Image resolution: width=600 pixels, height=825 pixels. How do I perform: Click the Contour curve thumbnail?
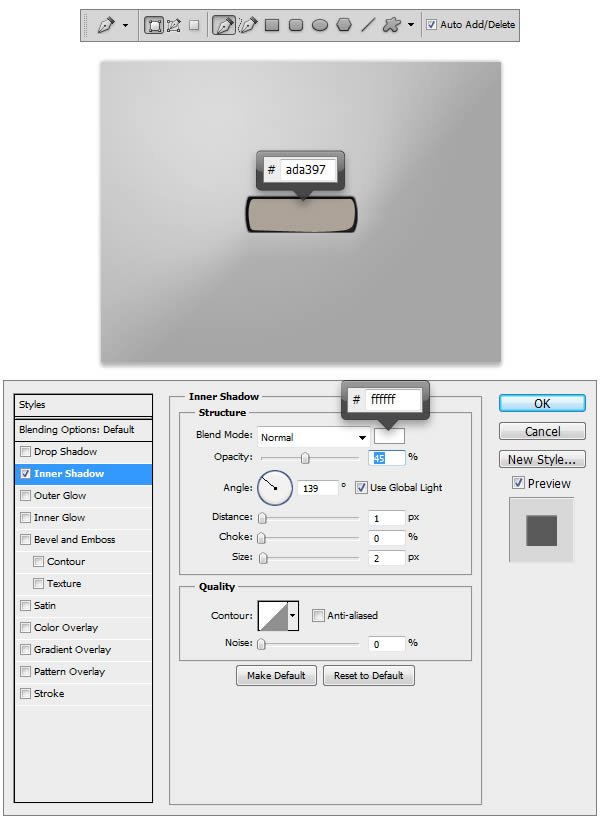pos(273,616)
